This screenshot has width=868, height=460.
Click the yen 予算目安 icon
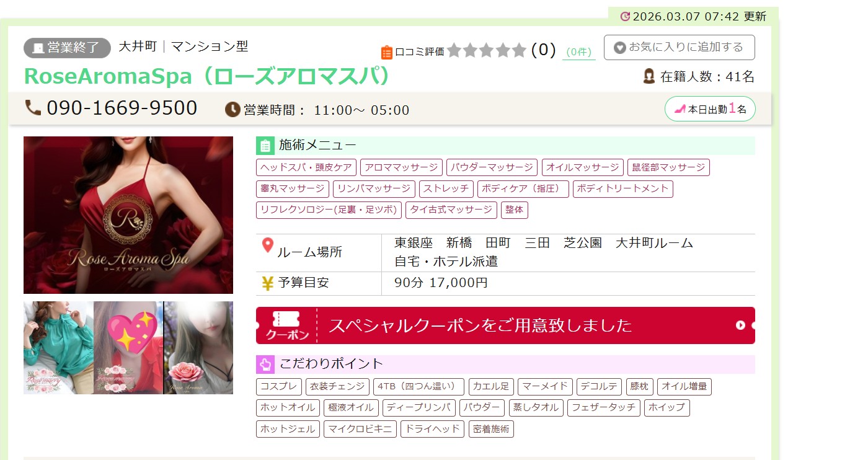tap(268, 283)
